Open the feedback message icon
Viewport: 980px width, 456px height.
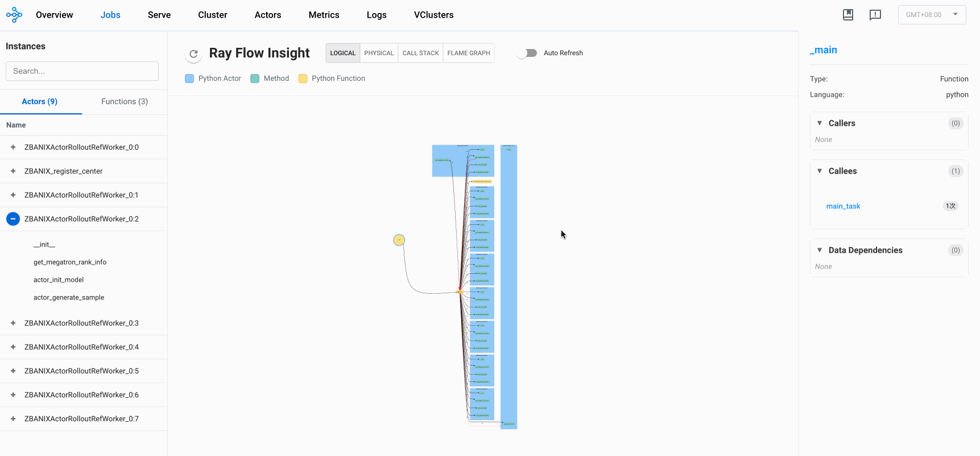[x=875, y=15]
